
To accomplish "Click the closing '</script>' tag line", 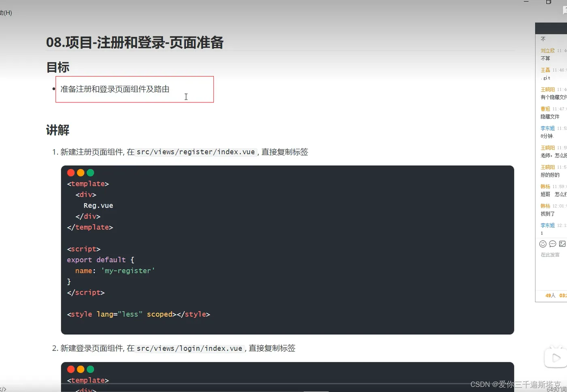I will 86,292.
